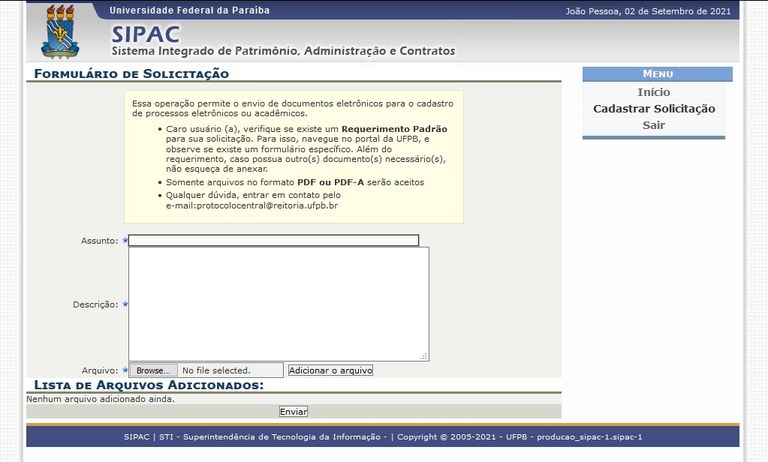Click Sair to log out
768x462 pixels.
pos(654,125)
